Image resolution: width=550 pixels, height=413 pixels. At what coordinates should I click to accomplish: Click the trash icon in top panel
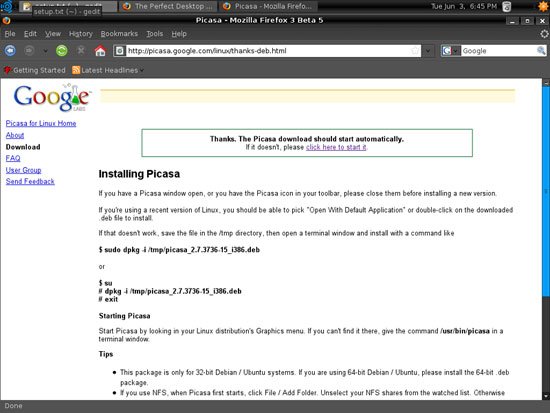507,6
